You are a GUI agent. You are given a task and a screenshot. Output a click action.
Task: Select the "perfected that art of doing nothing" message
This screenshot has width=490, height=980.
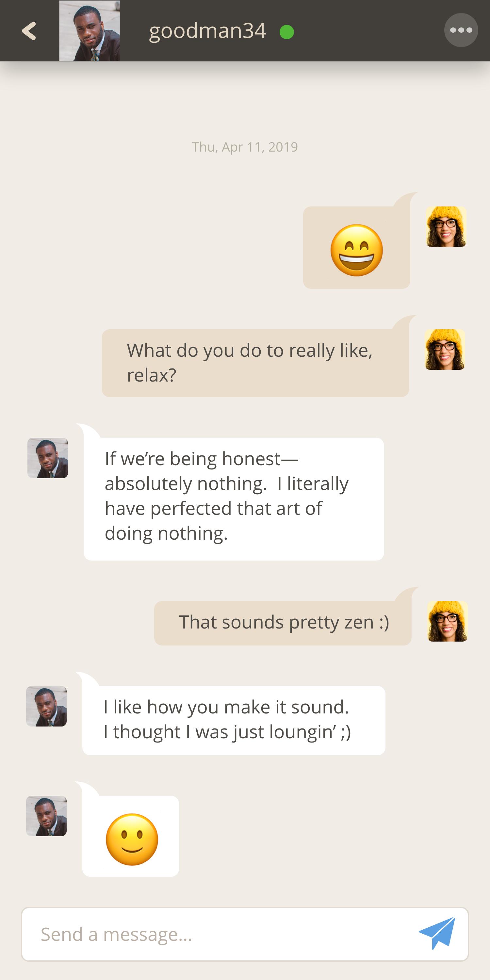coord(234,498)
